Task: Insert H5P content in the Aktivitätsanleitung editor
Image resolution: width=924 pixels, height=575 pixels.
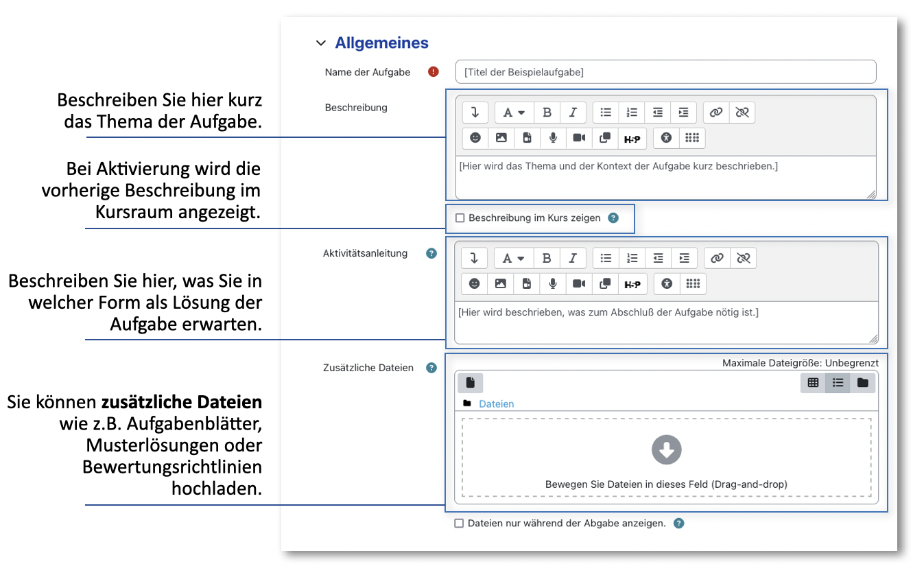Action: 632,284
